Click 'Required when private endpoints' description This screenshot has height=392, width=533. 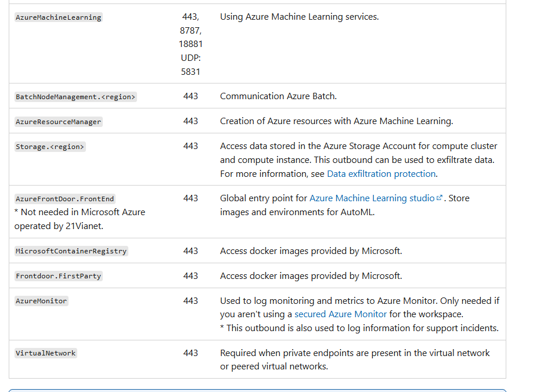[355, 360]
